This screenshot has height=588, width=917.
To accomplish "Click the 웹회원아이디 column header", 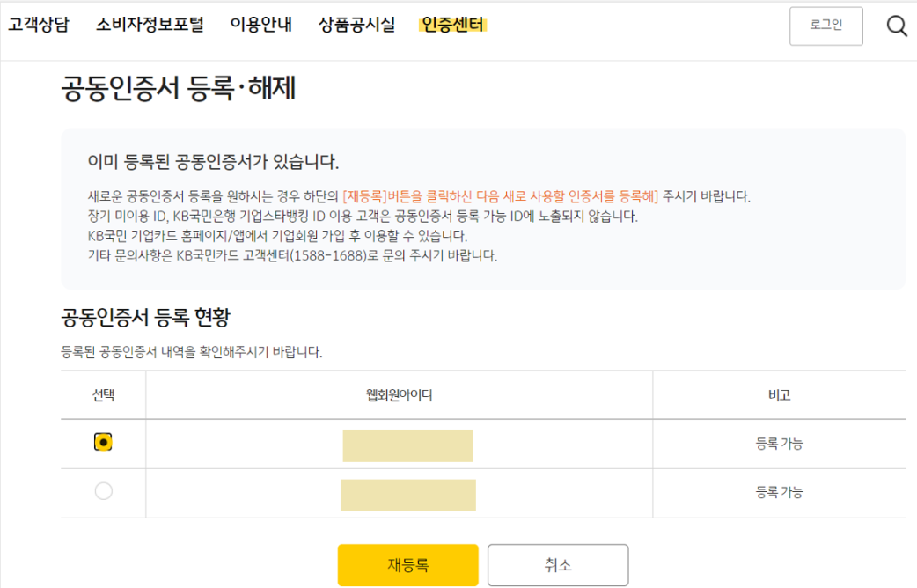I will tap(398, 395).
